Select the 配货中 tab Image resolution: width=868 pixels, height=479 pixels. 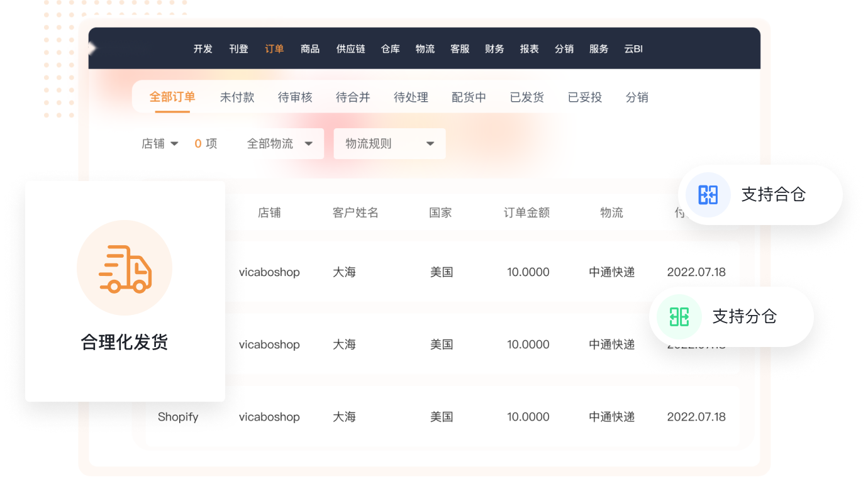(469, 97)
